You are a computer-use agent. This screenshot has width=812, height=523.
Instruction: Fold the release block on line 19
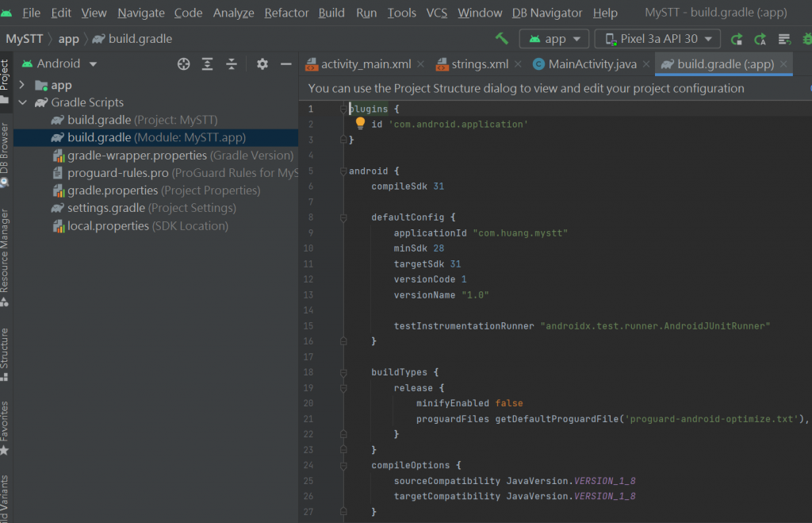[343, 388]
